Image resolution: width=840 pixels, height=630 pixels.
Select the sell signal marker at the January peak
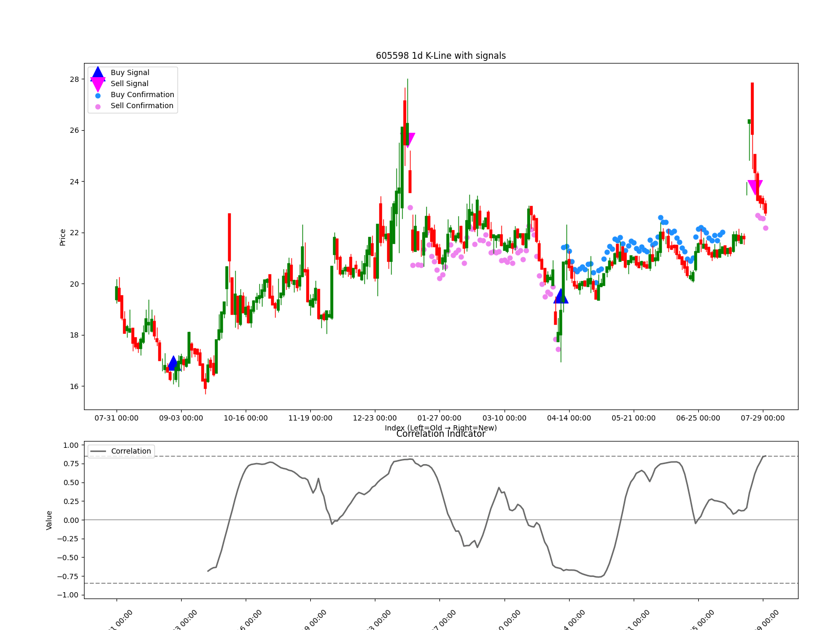pyautogui.click(x=408, y=140)
